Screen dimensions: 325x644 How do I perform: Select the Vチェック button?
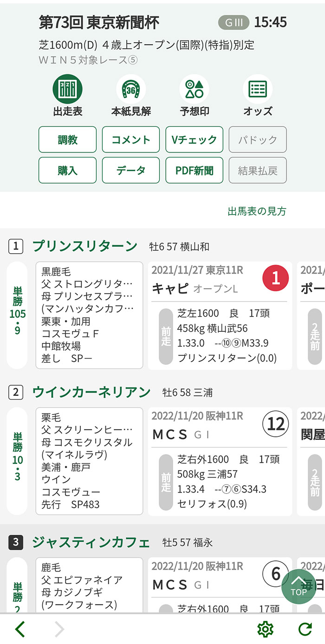pos(194,140)
